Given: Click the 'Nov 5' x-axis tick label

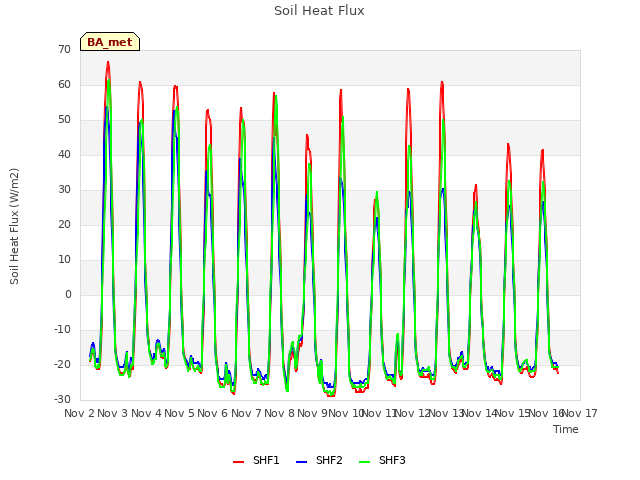Looking at the screenshot, I should click(180, 413).
